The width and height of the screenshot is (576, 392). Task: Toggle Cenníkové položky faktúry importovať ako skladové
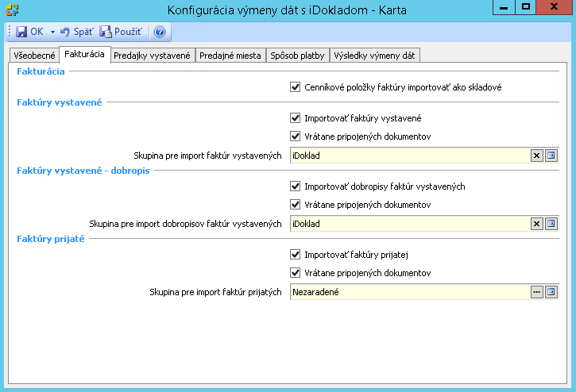tap(296, 86)
